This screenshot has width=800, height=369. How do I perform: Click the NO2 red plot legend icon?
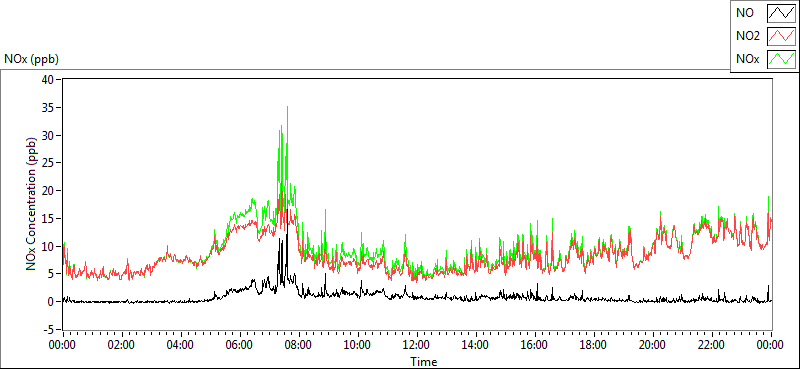tap(781, 36)
